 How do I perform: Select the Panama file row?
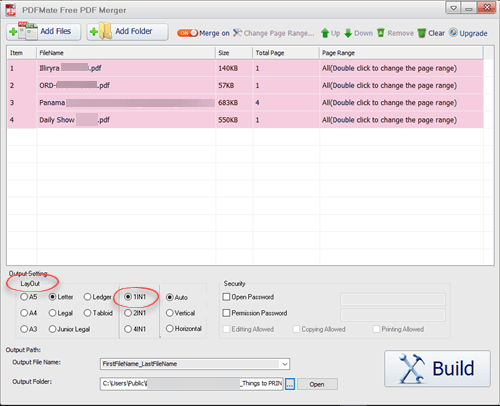tap(245, 103)
